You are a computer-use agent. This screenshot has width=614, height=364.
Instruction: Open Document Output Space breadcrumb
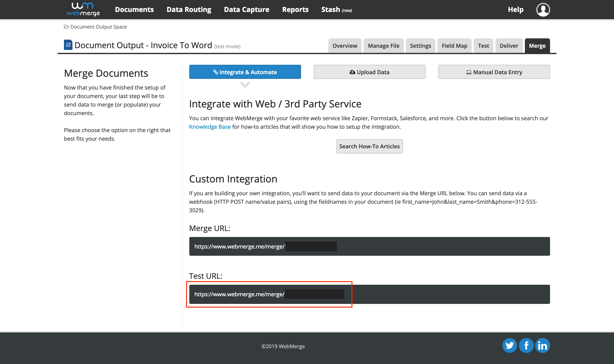point(96,27)
